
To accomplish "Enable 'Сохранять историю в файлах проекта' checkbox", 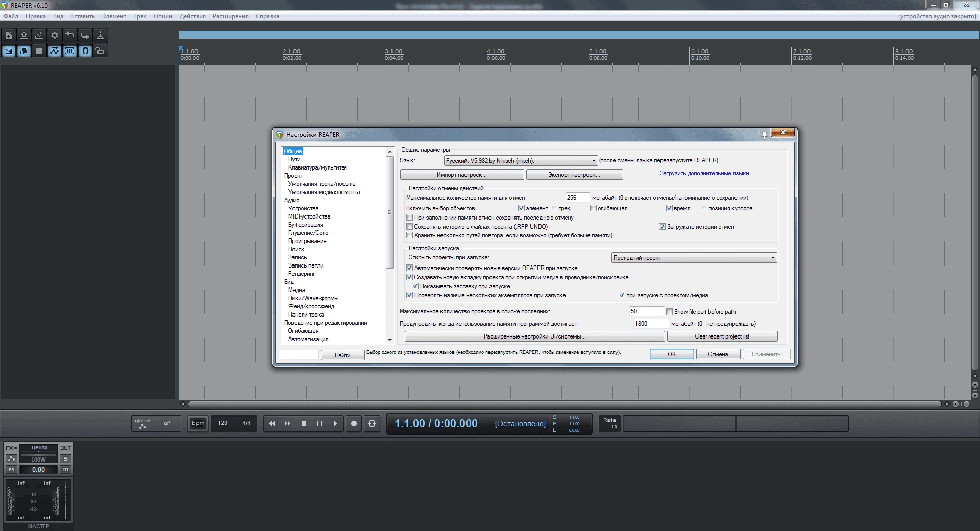I will pyautogui.click(x=409, y=227).
